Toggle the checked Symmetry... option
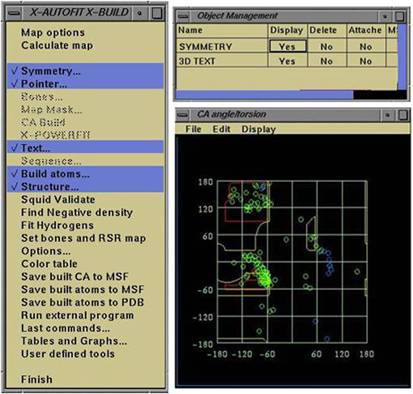413x394 pixels. pyautogui.click(x=86, y=71)
